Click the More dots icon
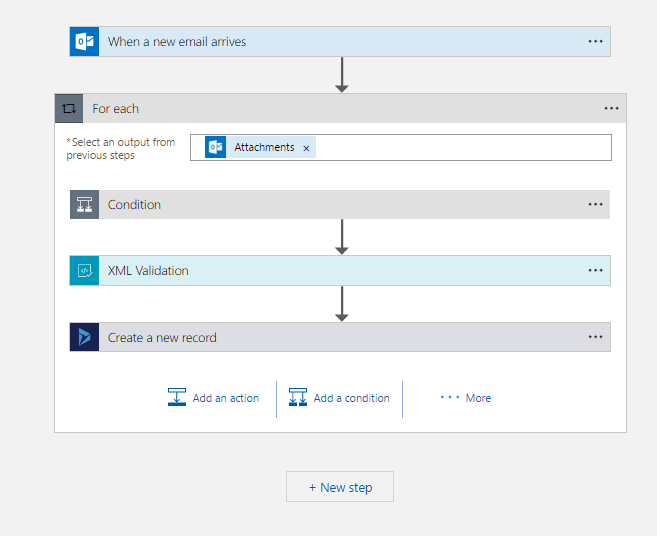This screenshot has width=657, height=536. pyautogui.click(x=450, y=397)
